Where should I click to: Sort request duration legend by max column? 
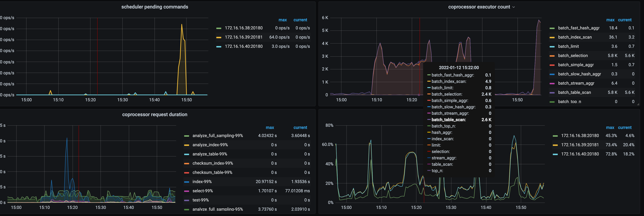[x=270, y=127]
